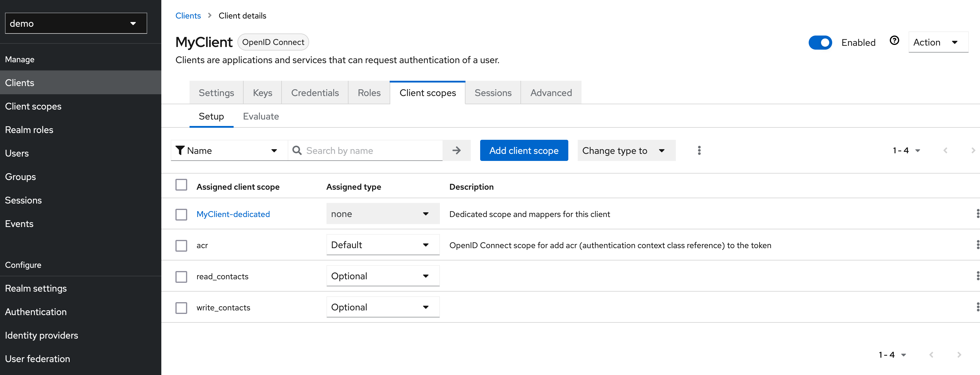Screen dimensions: 980x375
Task: Click the Add client scope button
Action: pyautogui.click(x=524, y=150)
